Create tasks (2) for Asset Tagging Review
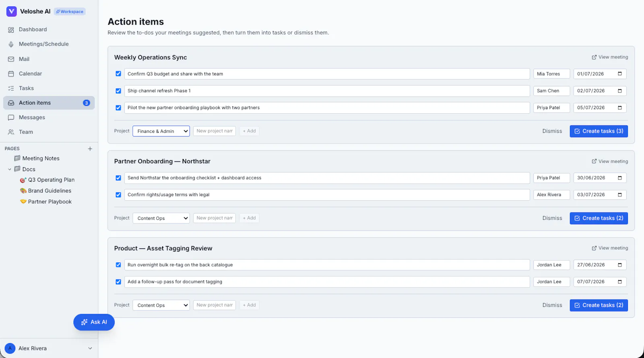The height and width of the screenshot is (358, 644). (599, 305)
